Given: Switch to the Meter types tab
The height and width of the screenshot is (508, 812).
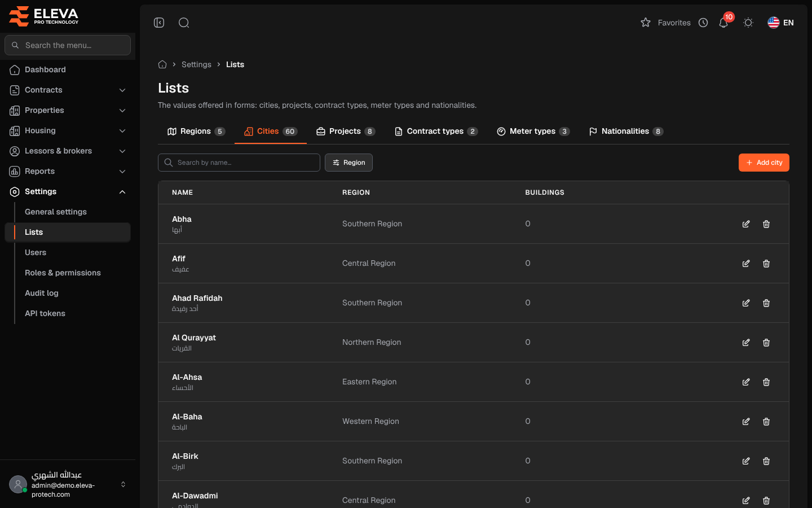Looking at the screenshot, I should click(x=533, y=132).
